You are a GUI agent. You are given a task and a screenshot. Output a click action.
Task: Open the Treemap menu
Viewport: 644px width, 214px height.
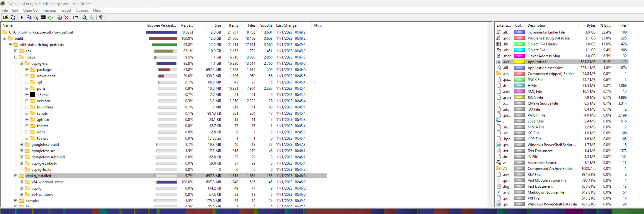(49, 10)
